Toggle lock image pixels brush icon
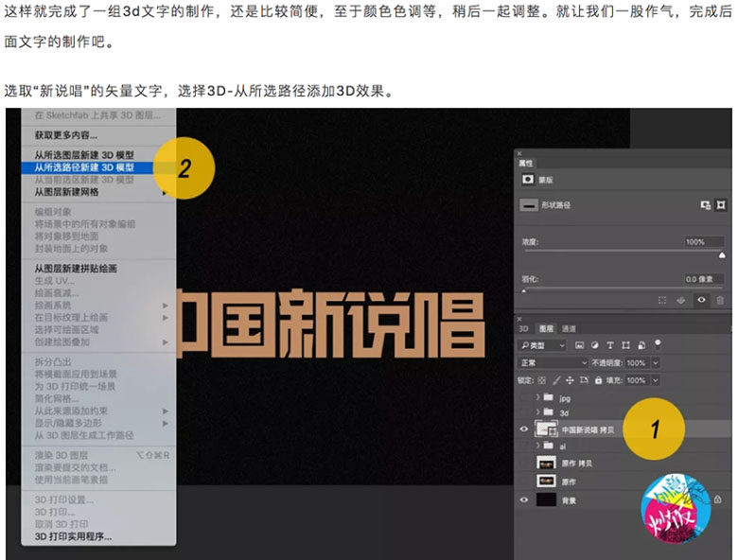Screen dimensions: 738x560 556,380
